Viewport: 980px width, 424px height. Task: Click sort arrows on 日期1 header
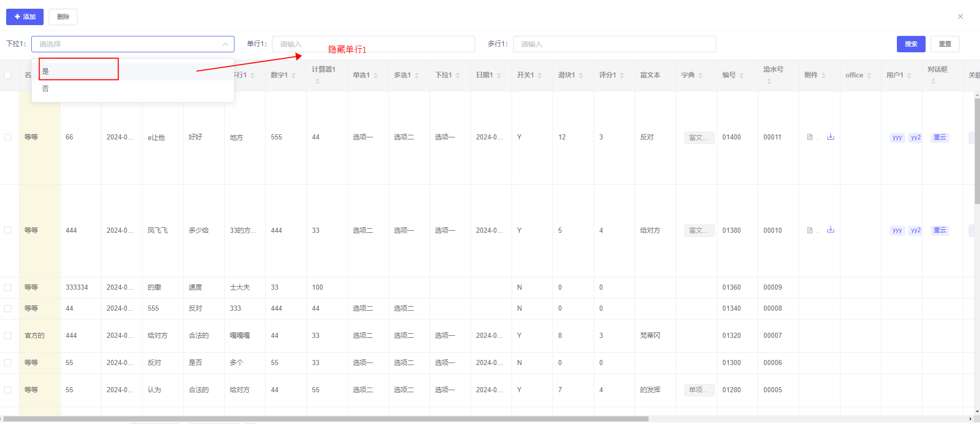[499, 75]
